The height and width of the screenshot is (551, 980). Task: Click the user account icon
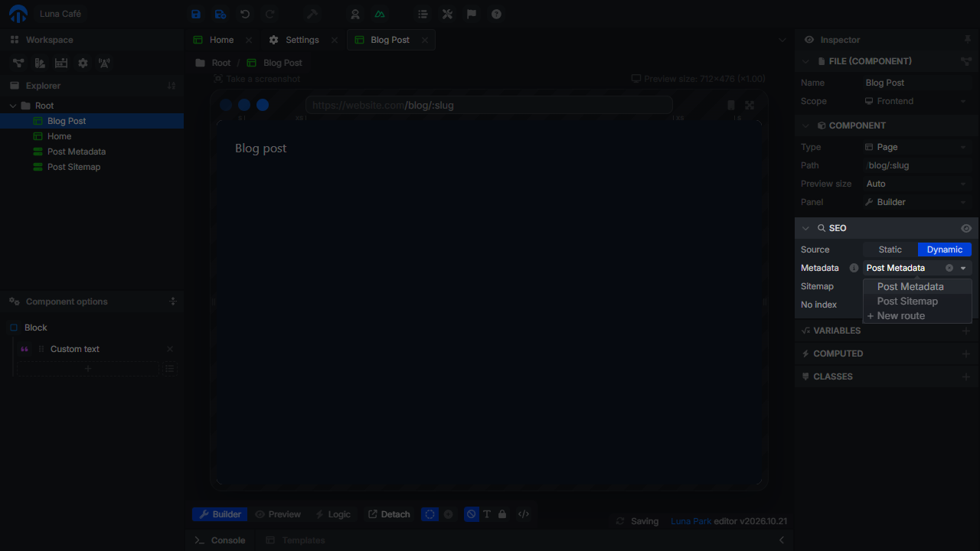(355, 14)
